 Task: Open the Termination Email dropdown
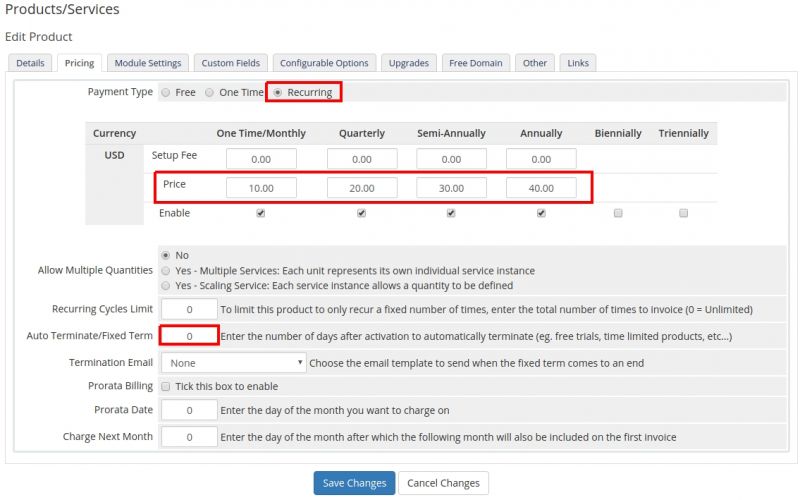(235, 363)
